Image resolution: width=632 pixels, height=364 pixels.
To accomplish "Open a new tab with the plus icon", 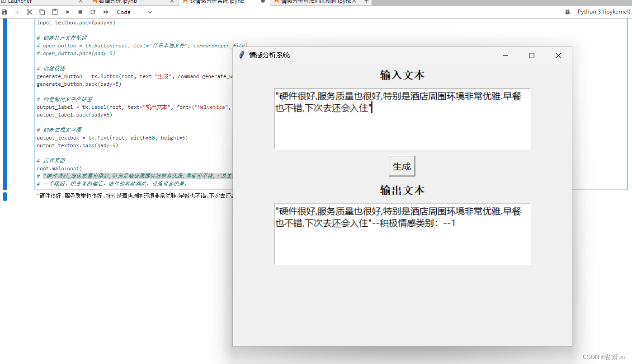I will [366, 2].
